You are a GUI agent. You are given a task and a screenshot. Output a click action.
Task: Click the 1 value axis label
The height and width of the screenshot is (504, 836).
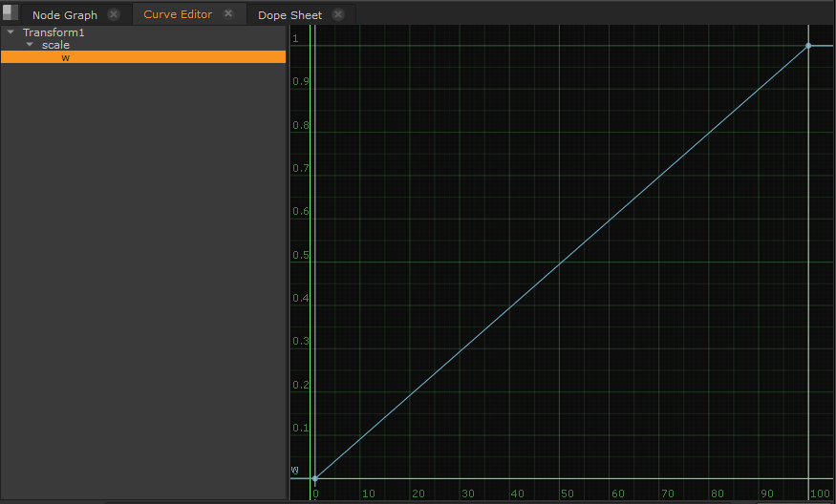click(x=295, y=38)
